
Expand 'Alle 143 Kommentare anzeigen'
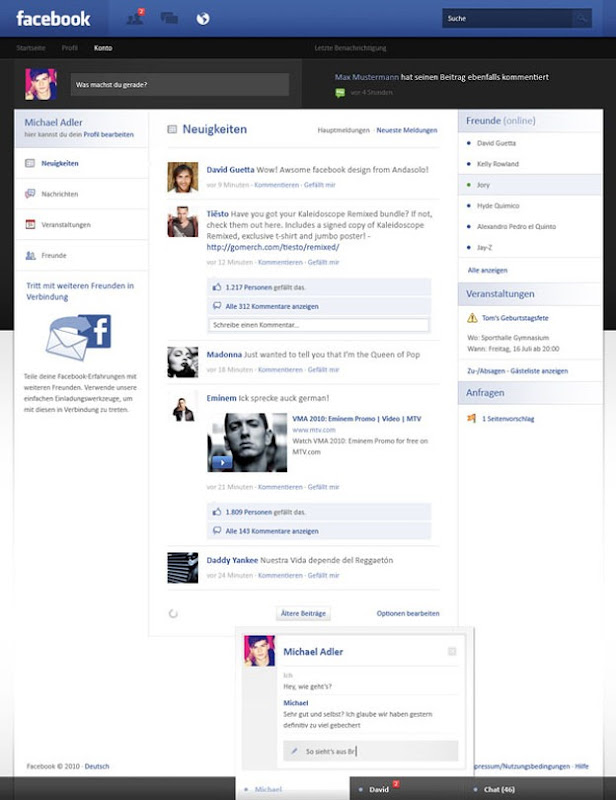pyautogui.click(x=272, y=531)
